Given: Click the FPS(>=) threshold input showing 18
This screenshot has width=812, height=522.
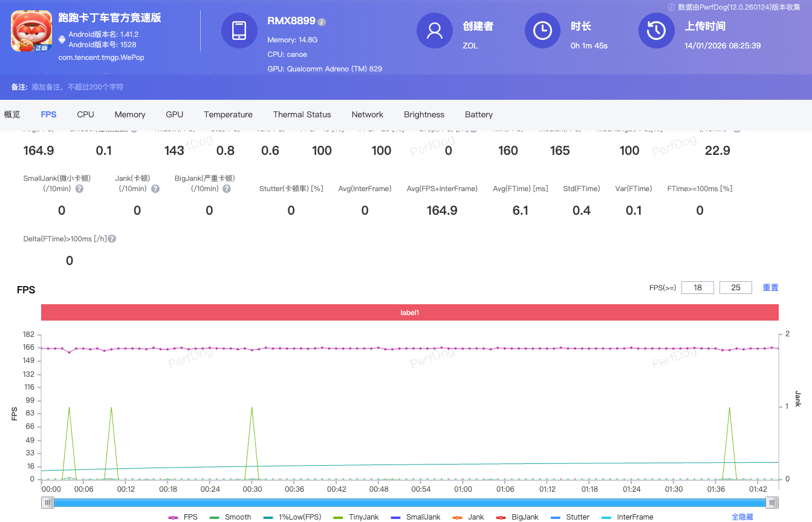Looking at the screenshot, I should point(697,287).
